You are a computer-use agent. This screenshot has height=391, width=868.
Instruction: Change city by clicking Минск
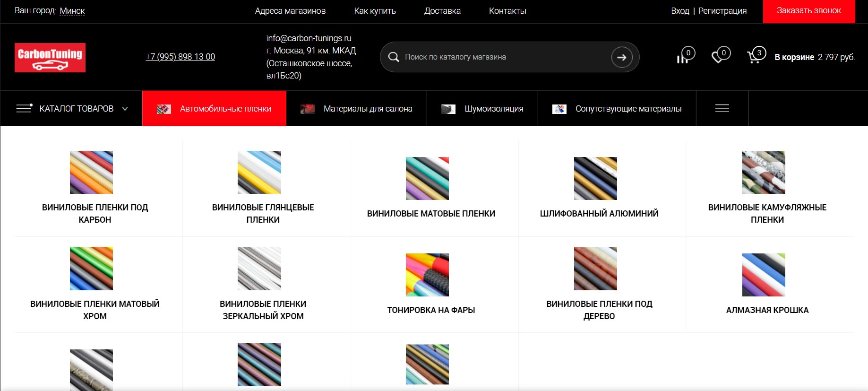[x=72, y=11]
